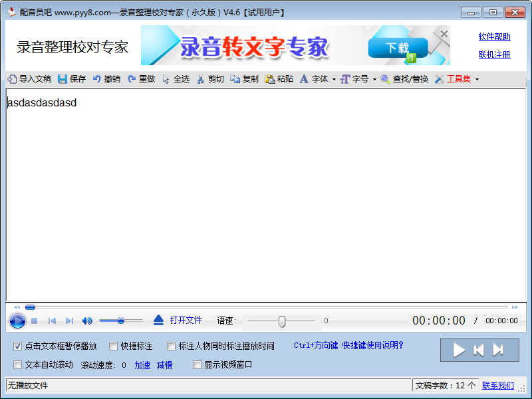Undo with the 撤销 button
This screenshot has height=399, width=532.
coord(106,79)
